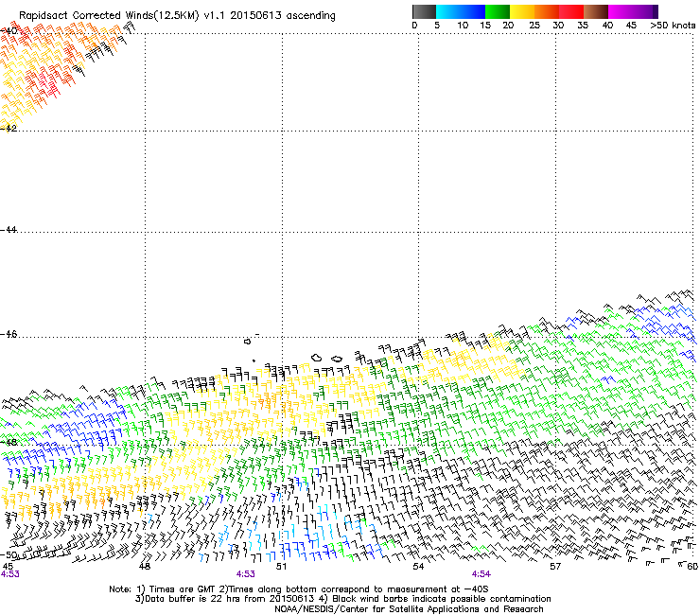Click the '20150613 ascending' date text in title
Screen dimensions: 700x615
coord(283,16)
